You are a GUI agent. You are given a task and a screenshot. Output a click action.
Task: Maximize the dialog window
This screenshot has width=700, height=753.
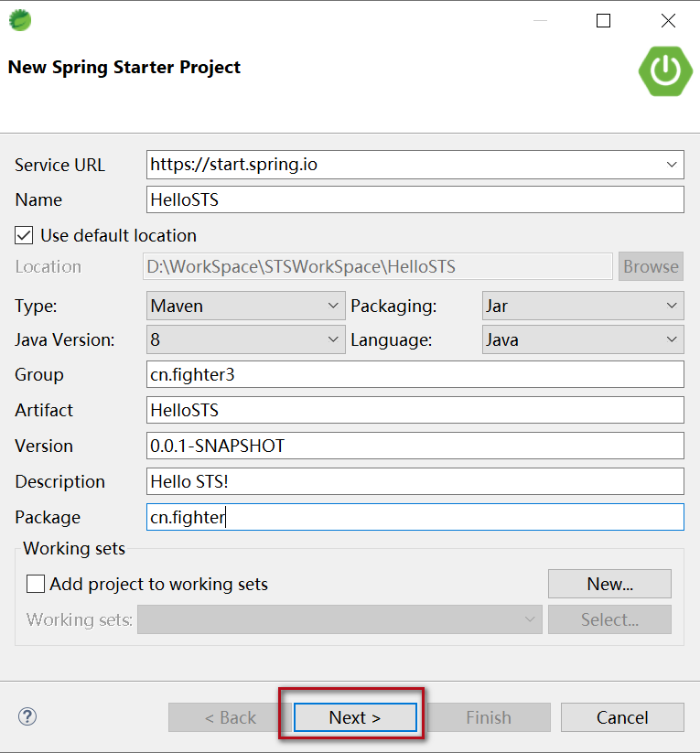coord(603,20)
